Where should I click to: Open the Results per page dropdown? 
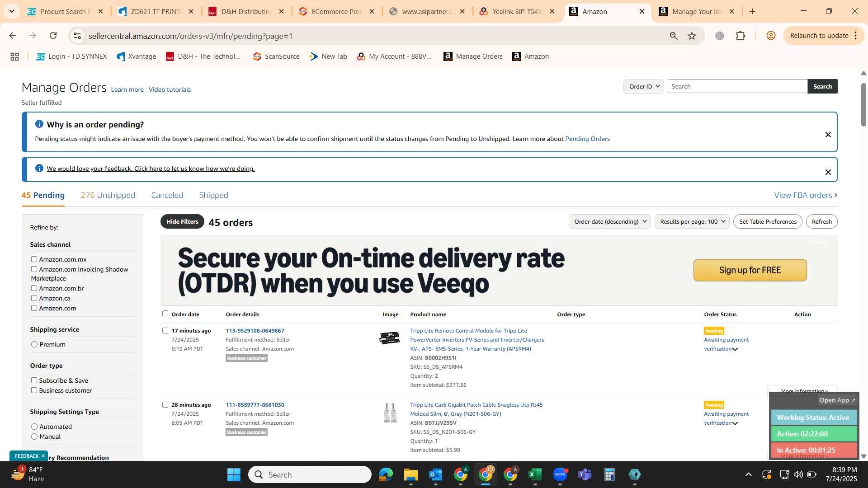[x=692, y=221]
